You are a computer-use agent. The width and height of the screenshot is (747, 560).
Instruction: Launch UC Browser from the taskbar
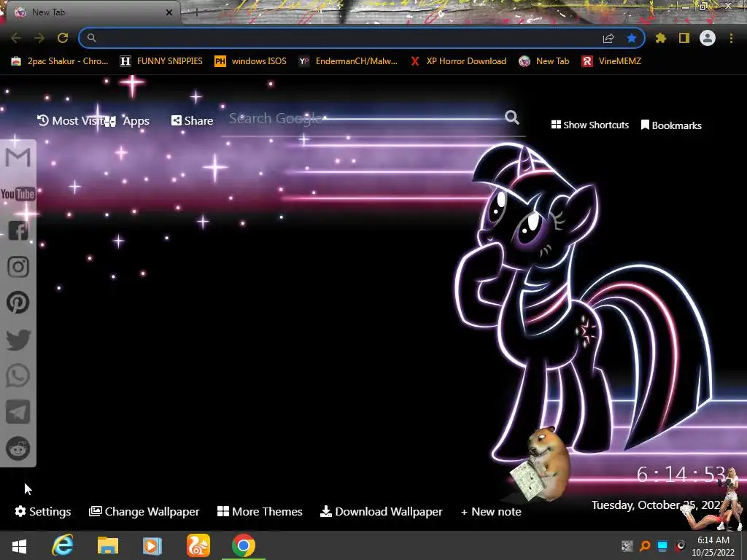pyautogui.click(x=198, y=545)
